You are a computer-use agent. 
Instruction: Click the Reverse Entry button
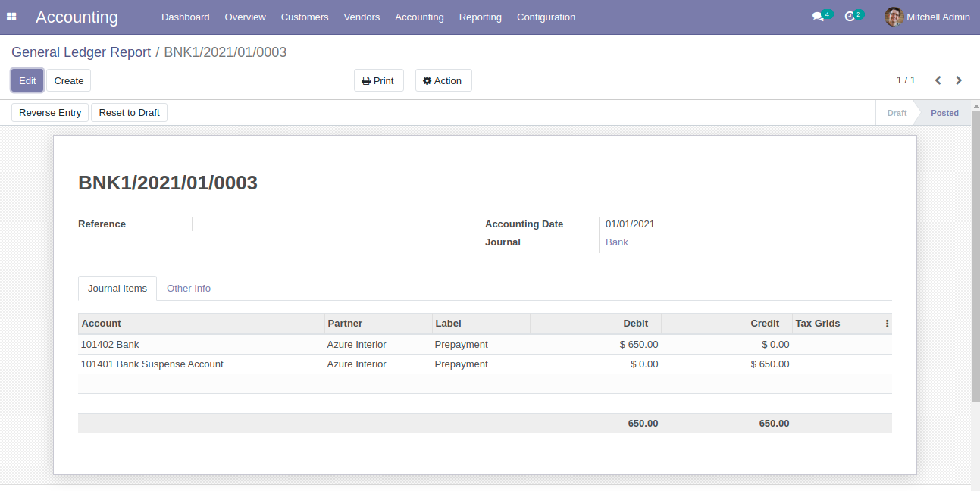50,113
